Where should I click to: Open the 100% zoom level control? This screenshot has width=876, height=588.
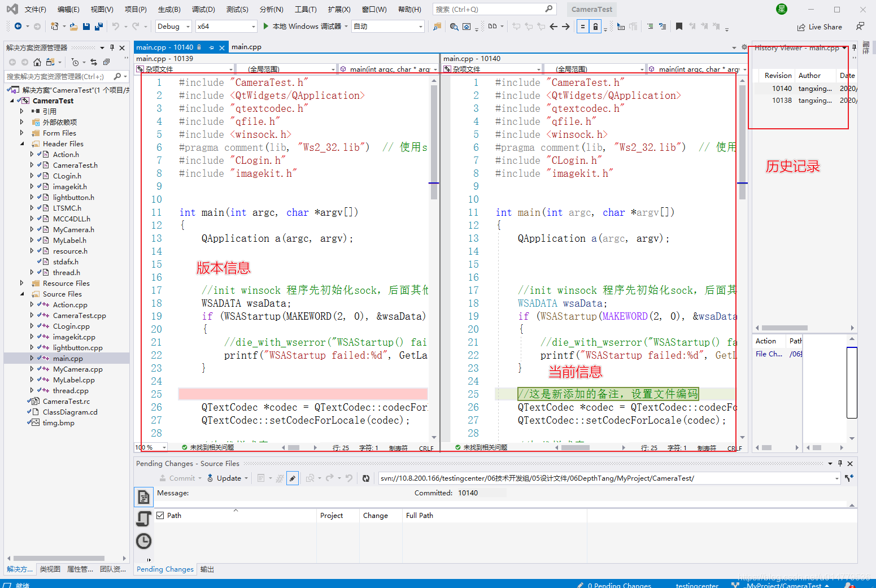click(x=149, y=447)
